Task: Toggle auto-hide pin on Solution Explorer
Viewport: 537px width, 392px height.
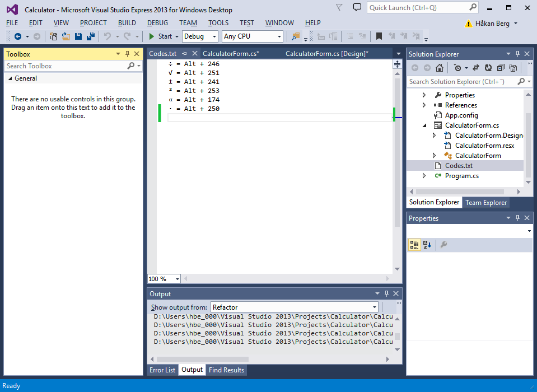Action: point(518,54)
